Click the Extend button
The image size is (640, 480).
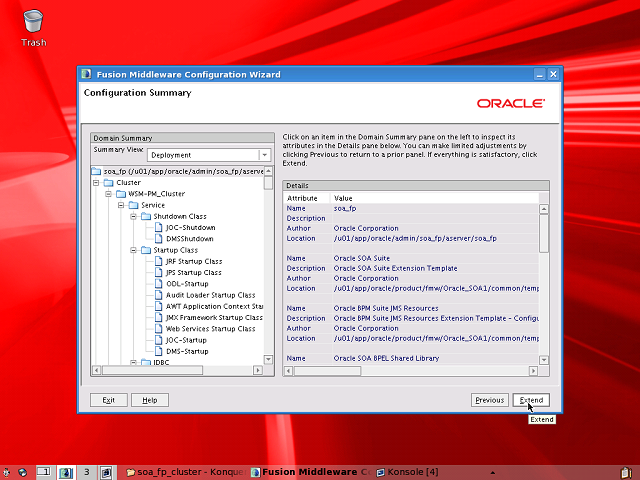coord(531,400)
